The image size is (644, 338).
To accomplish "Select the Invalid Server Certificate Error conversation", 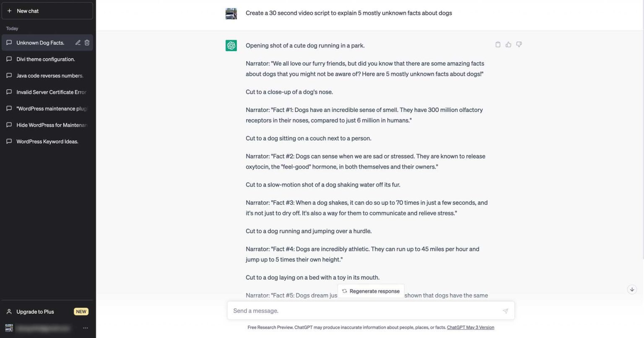I will (x=51, y=92).
